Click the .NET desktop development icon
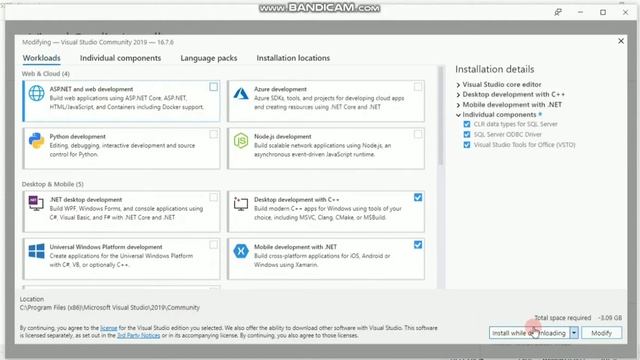Viewport: 640px width, 360px height. coord(36,203)
